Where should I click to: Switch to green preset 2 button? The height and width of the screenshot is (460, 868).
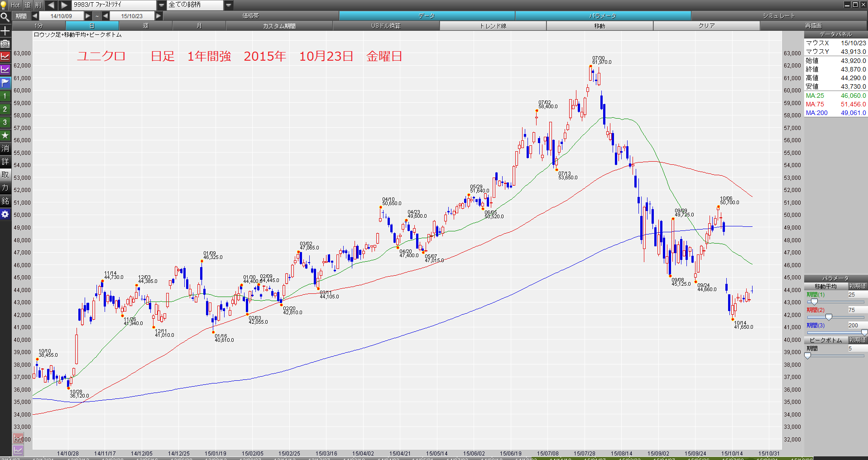[x=5, y=109]
